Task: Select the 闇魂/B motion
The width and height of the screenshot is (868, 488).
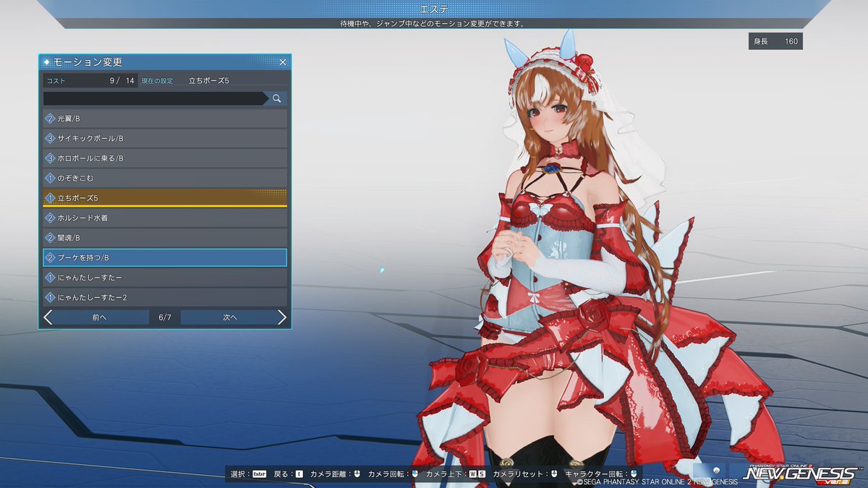Action: pyautogui.click(x=165, y=237)
